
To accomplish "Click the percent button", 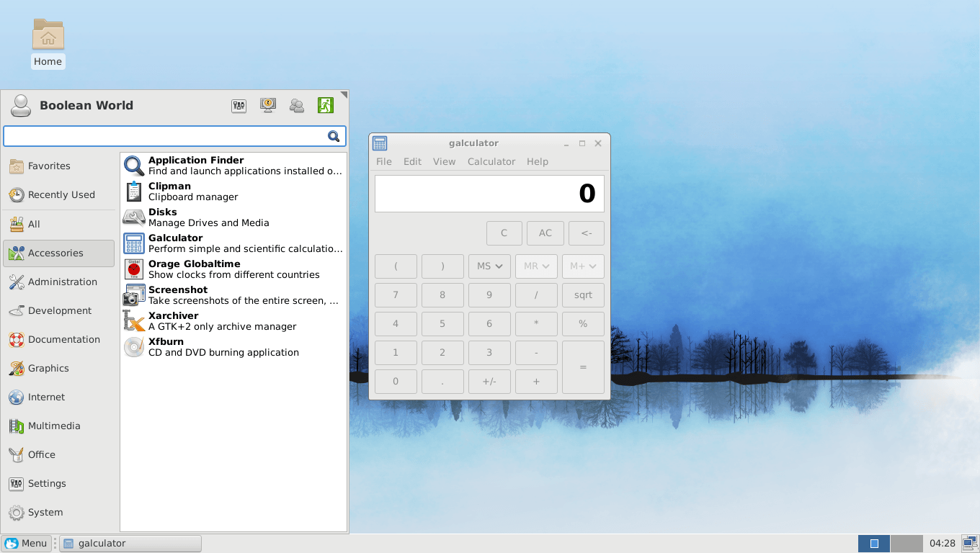I will (x=583, y=324).
